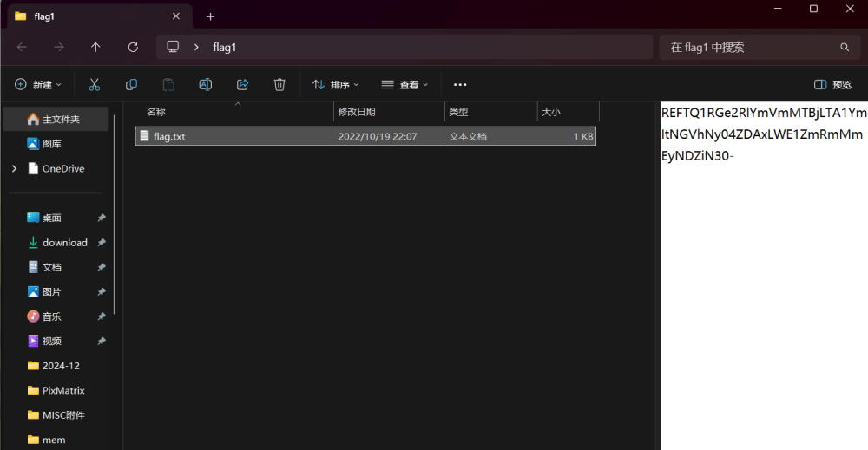Go back with the left arrow
Viewport: 868px width, 450px height.
(x=23, y=48)
